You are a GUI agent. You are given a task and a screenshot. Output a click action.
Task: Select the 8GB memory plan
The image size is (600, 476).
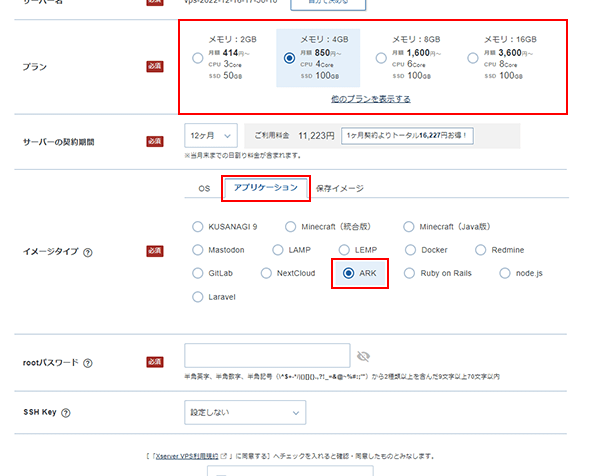(x=381, y=58)
